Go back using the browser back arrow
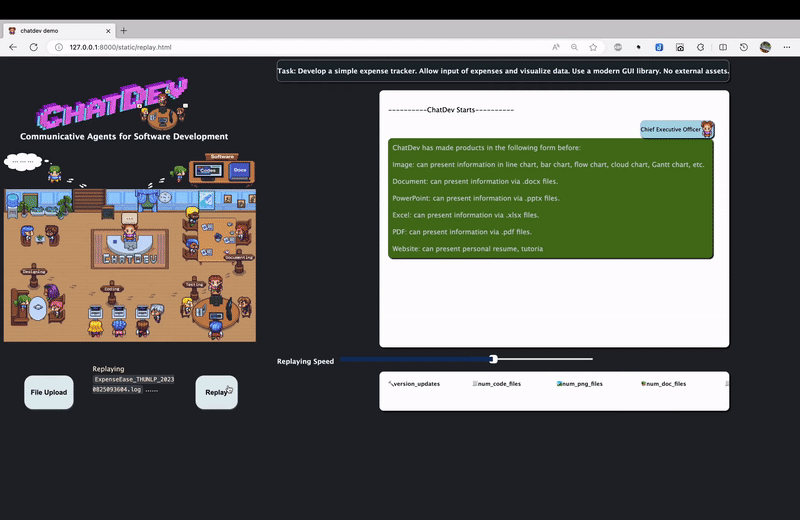Image resolution: width=800 pixels, height=520 pixels. (x=13, y=47)
